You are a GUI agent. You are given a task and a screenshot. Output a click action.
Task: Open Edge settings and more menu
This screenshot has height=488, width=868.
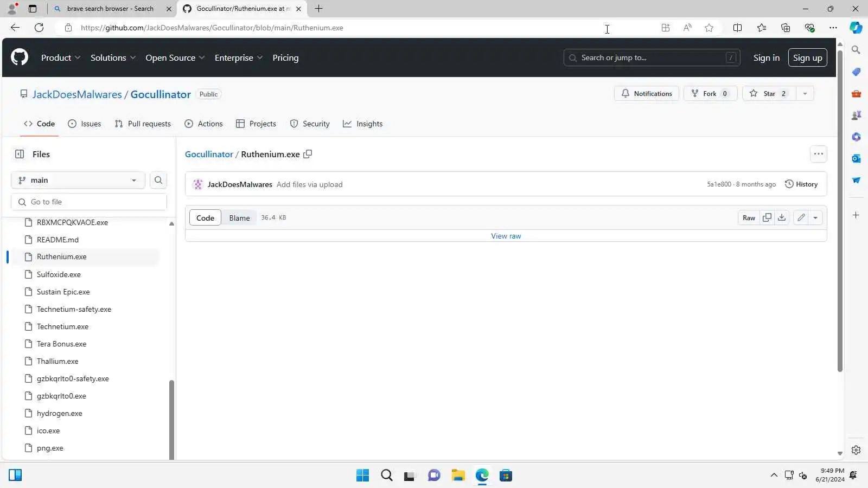pyautogui.click(x=833, y=28)
